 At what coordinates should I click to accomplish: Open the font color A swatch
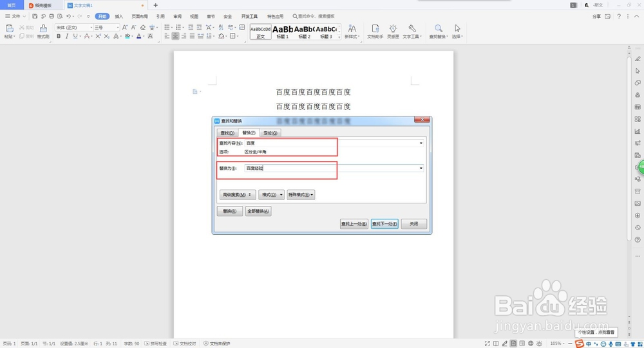139,36
